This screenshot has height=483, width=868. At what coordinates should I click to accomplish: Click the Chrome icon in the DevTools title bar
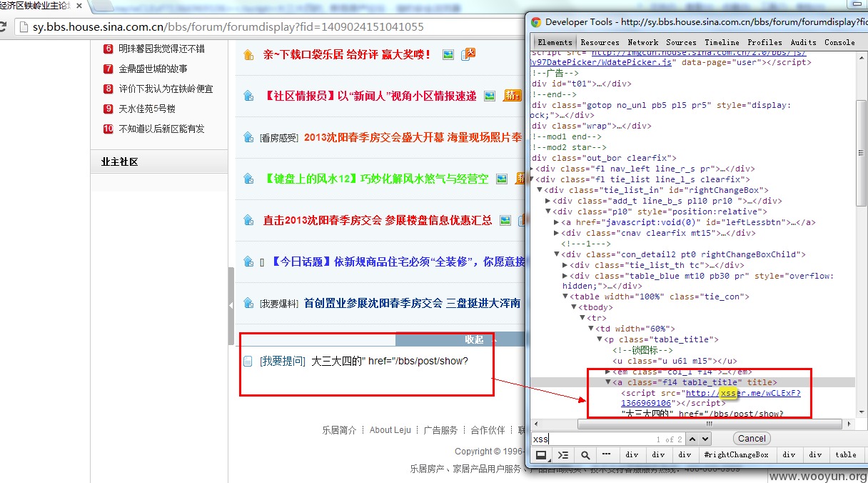tap(535, 22)
